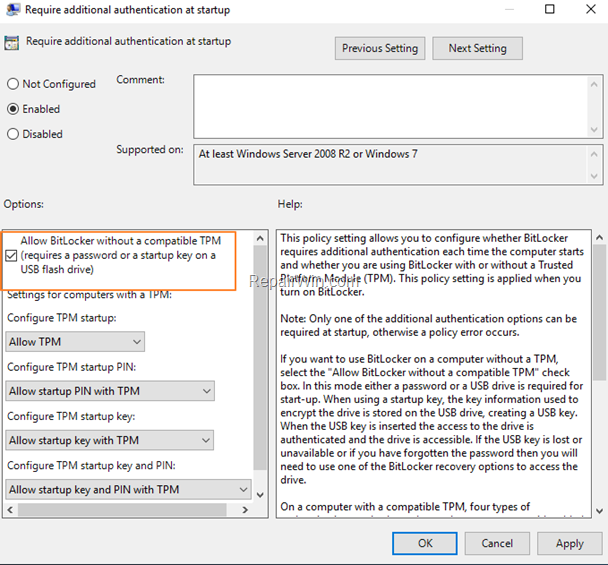Click the policy setting icon beside the heading
The image size is (608, 565).
click(12, 43)
